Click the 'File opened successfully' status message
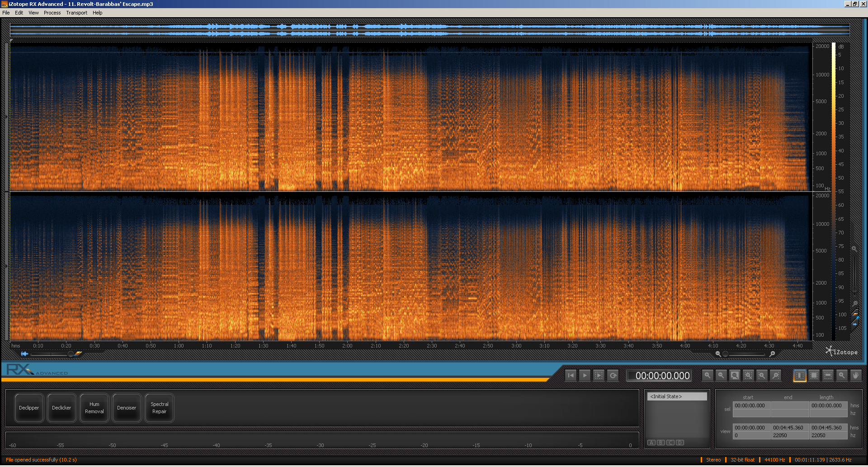The height and width of the screenshot is (467, 868). tap(41, 460)
